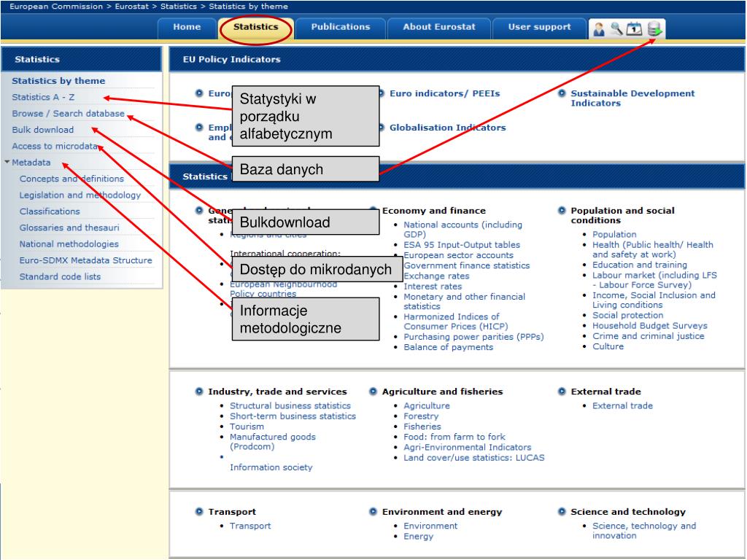Open the Forestry link
The height and width of the screenshot is (560, 747).
(421, 416)
